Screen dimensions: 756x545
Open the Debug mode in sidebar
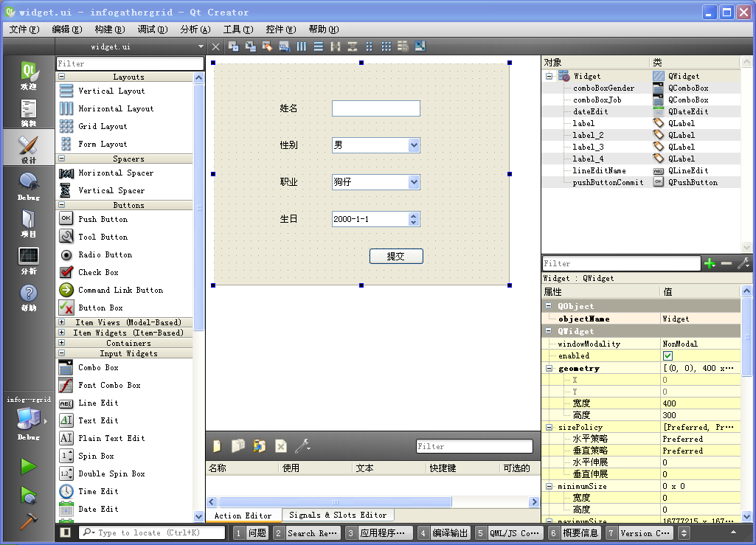tap(29, 186)
